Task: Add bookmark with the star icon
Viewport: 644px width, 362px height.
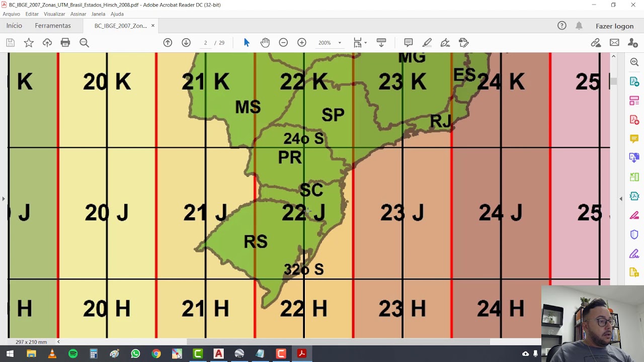Action: coord(29,43)
